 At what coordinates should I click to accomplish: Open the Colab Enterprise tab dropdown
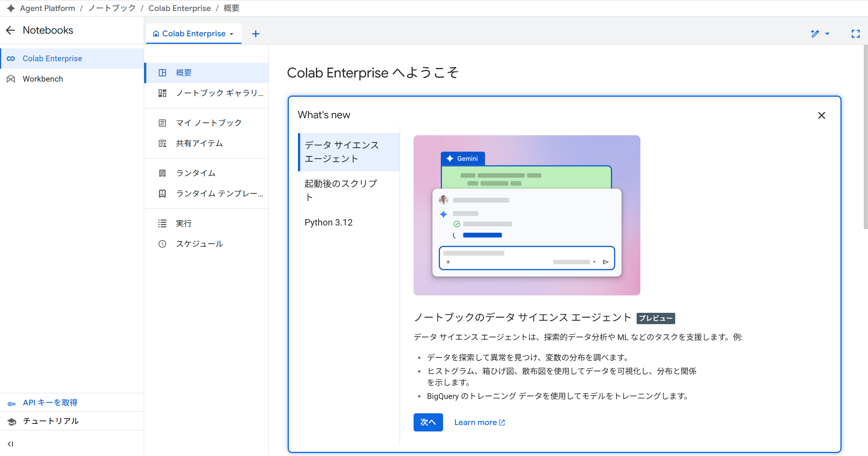click(x=232, y=33)
